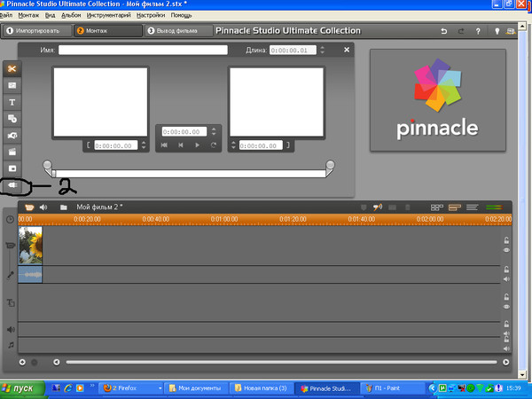The image size is (532, 399).
Task: Click the premium content icon in header
Action: (x=511, y=31)
